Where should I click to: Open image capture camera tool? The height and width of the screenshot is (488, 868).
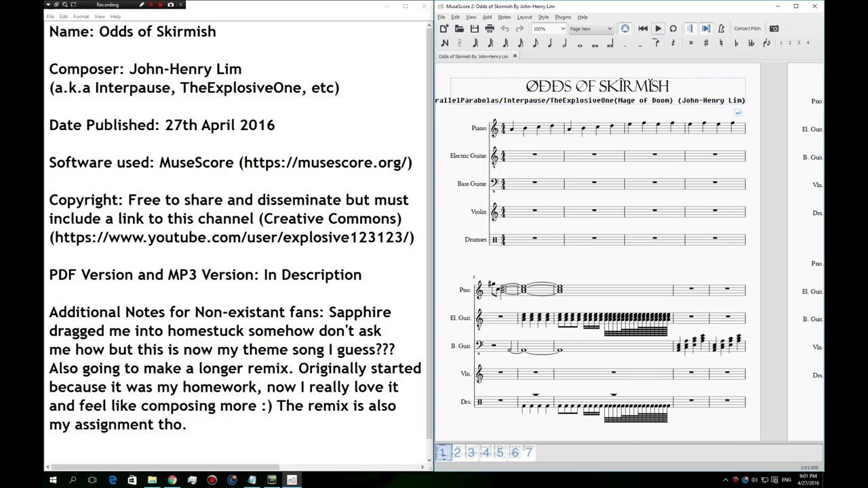[774, 28]
